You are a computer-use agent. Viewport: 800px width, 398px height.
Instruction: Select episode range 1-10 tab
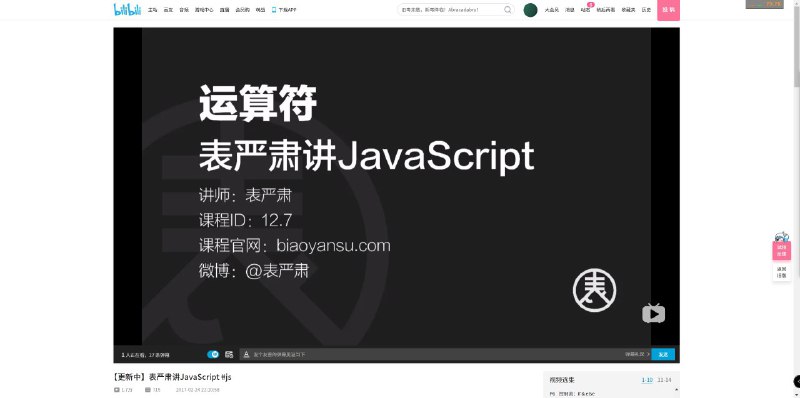click(x=647, y=380)
